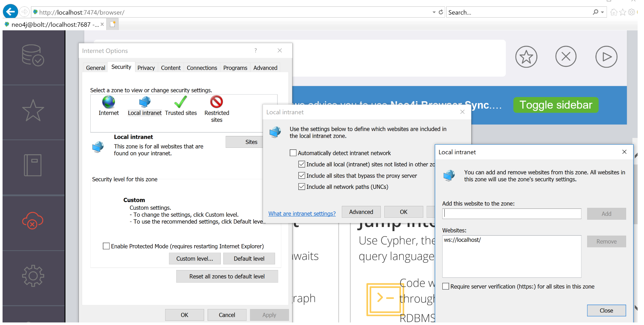Uncheck Include all network paths (UNCs)
The width and height of the screenshot is (644, 325).
pyautogui.click(x=302, y=186)
